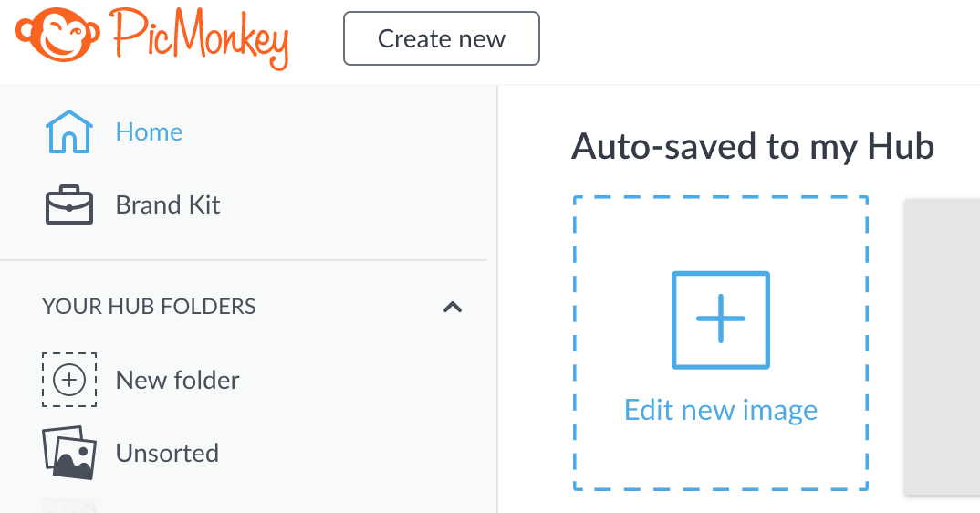The image size is (980, 513).
Task: Click the Edit new image link text
Action: pyautogui.click(x=721, y=411)
